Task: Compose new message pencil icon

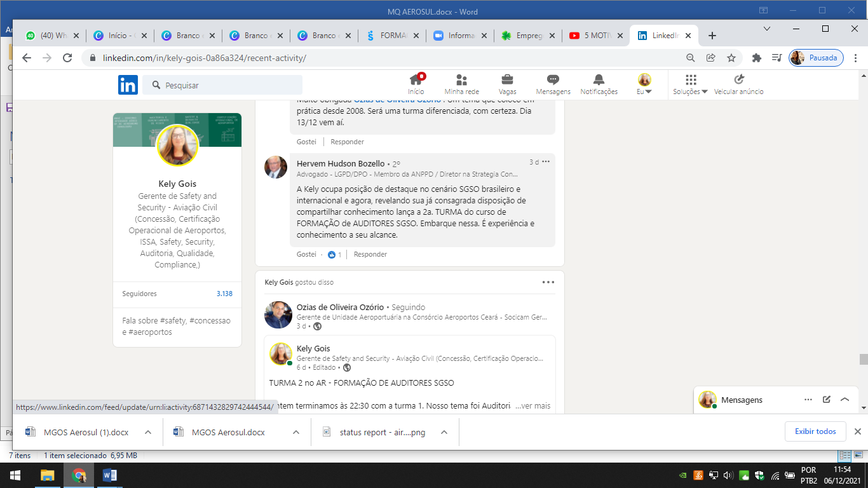Action: coord(827,400)
